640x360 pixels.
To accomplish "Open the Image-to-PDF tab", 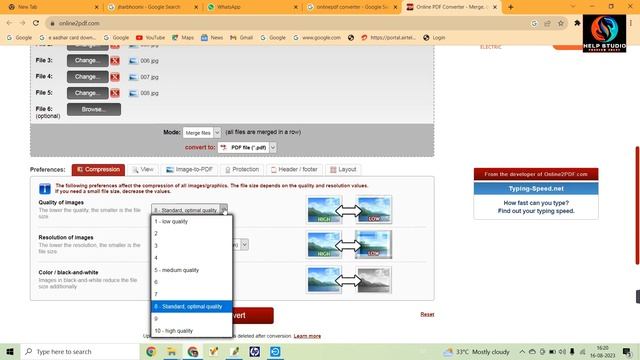I will tap(189, 169).
